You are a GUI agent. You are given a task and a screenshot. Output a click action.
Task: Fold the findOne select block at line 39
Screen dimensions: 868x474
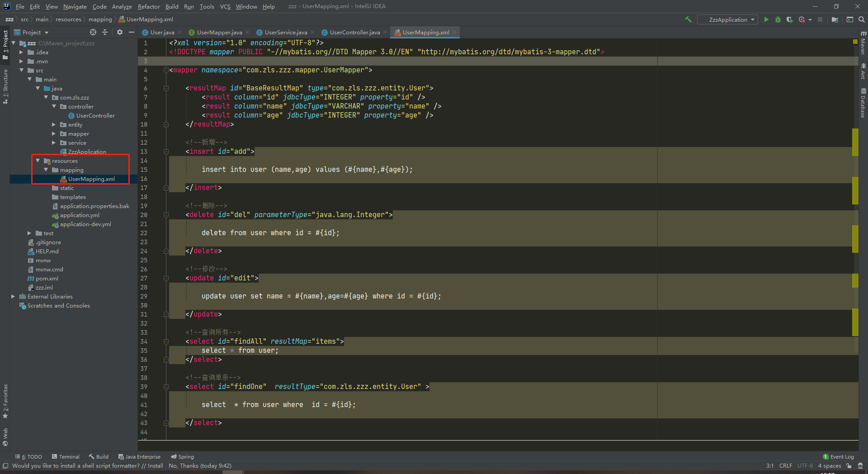(166, 387)
